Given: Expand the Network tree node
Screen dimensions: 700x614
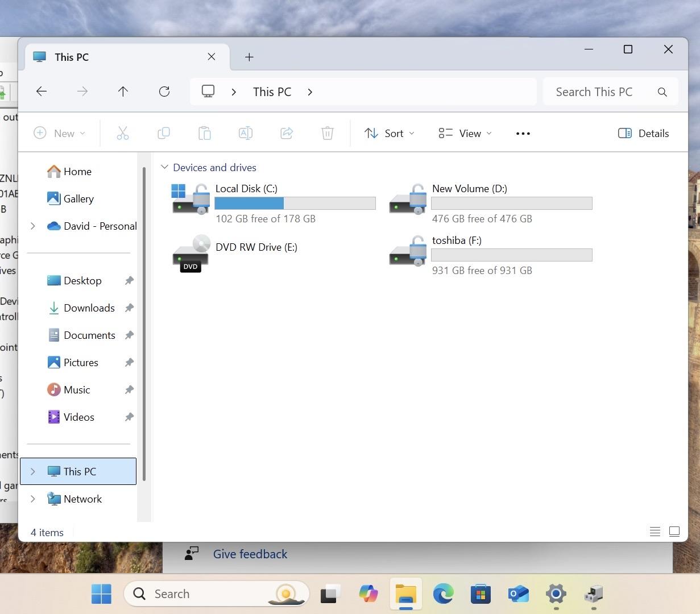Looking at the screenshot, I should tap(33, 499).
